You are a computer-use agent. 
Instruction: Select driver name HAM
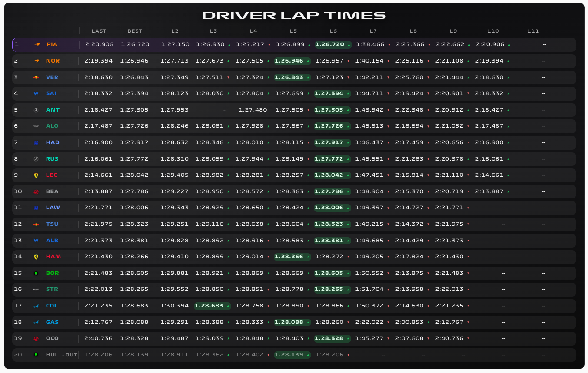point(53,257)
